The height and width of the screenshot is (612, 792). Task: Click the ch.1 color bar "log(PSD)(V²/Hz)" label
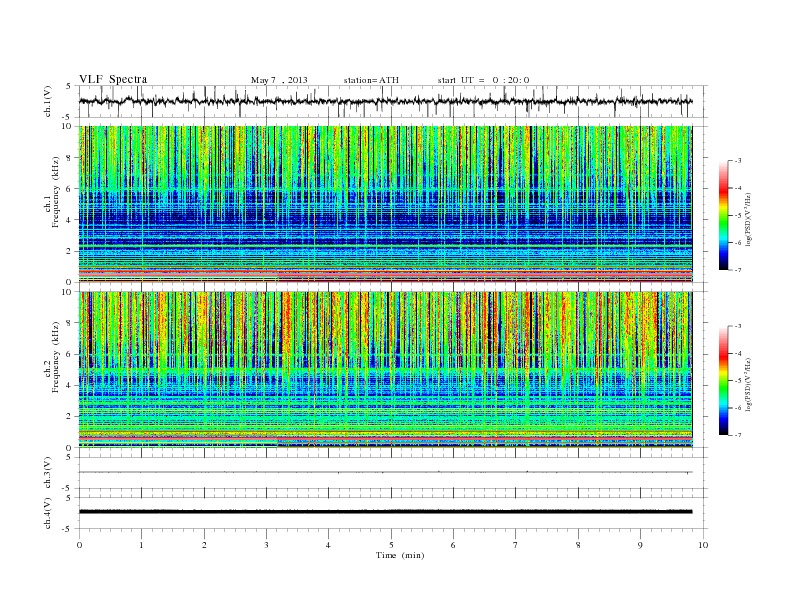point(748,220)
